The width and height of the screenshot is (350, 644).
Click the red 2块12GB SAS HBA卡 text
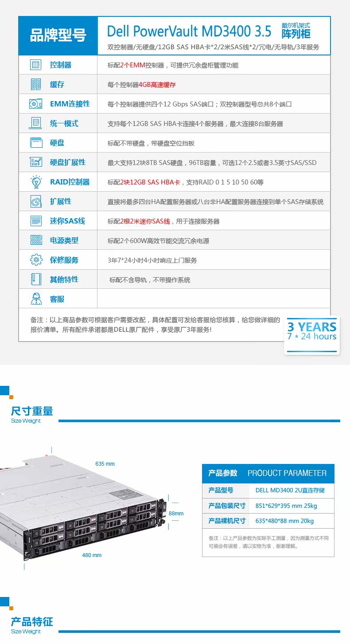(150, 182)
